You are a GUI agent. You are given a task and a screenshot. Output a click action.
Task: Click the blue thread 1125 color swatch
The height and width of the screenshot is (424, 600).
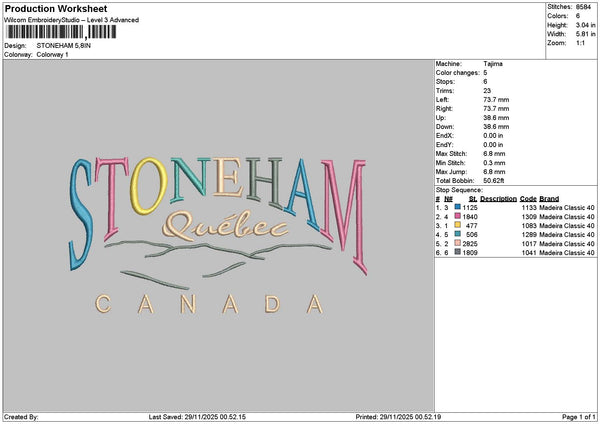pyautogui.click(x=457, y=207)
